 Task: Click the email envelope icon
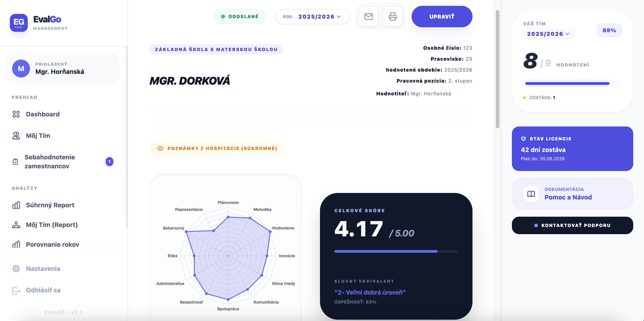pyautogui.click(x=368, y=17)
